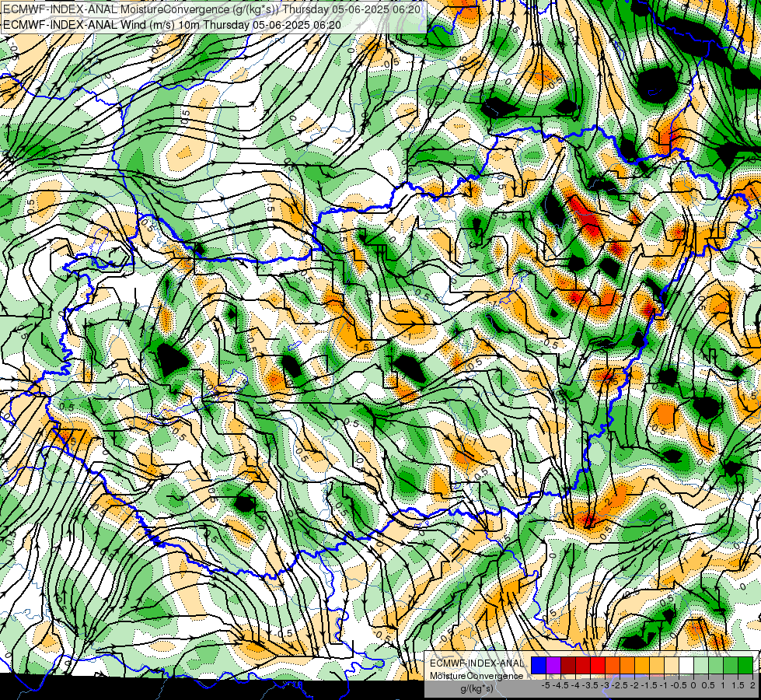Viewport: 761px width, 700px height.
Task: Click the -2.5 tick label on the legend
Action: 620,685
